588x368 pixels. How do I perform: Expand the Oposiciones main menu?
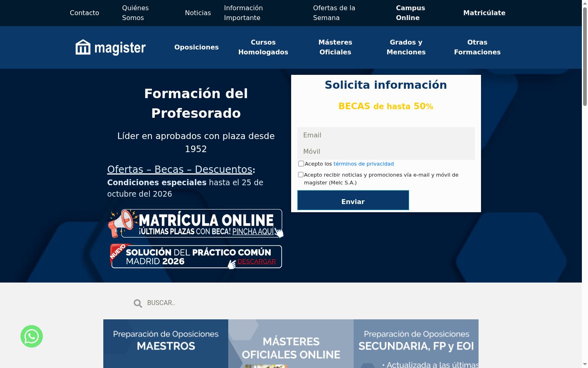coord(196,47)
